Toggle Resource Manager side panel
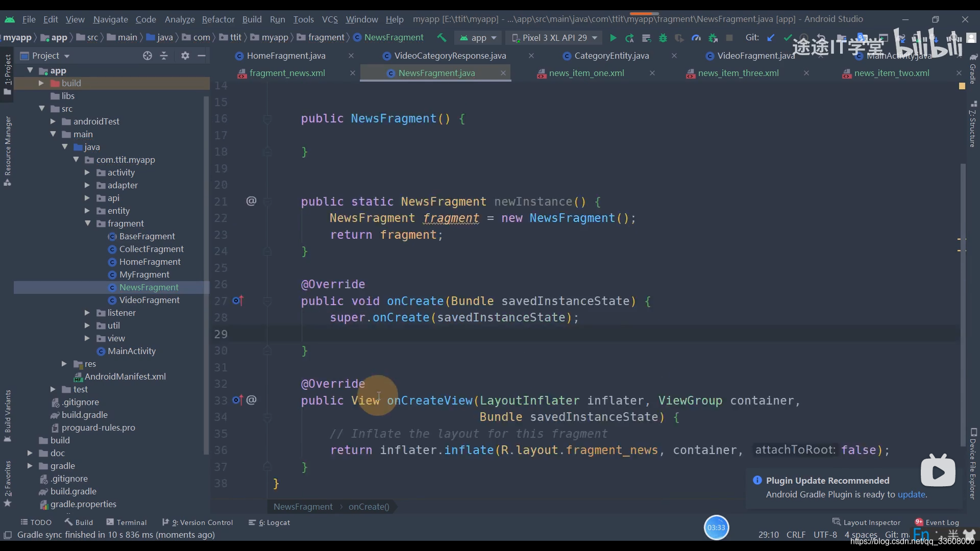Screen dimensions: 980x551 point(8,151)
